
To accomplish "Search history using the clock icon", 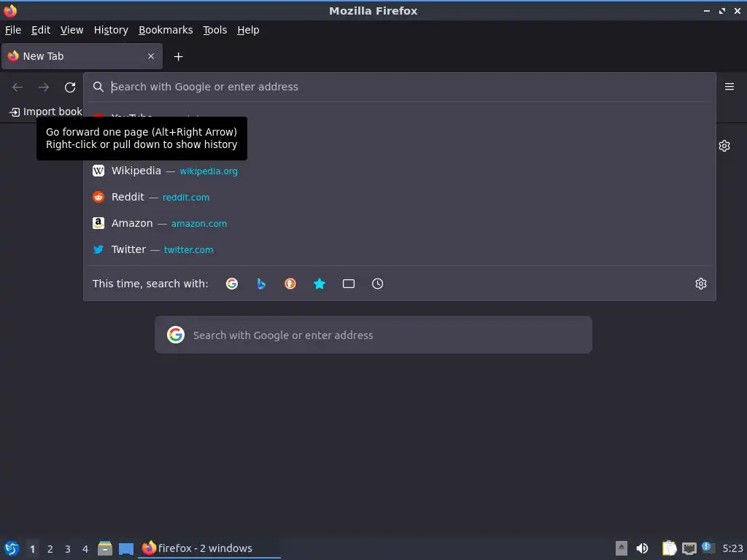I will pos(377,284).
